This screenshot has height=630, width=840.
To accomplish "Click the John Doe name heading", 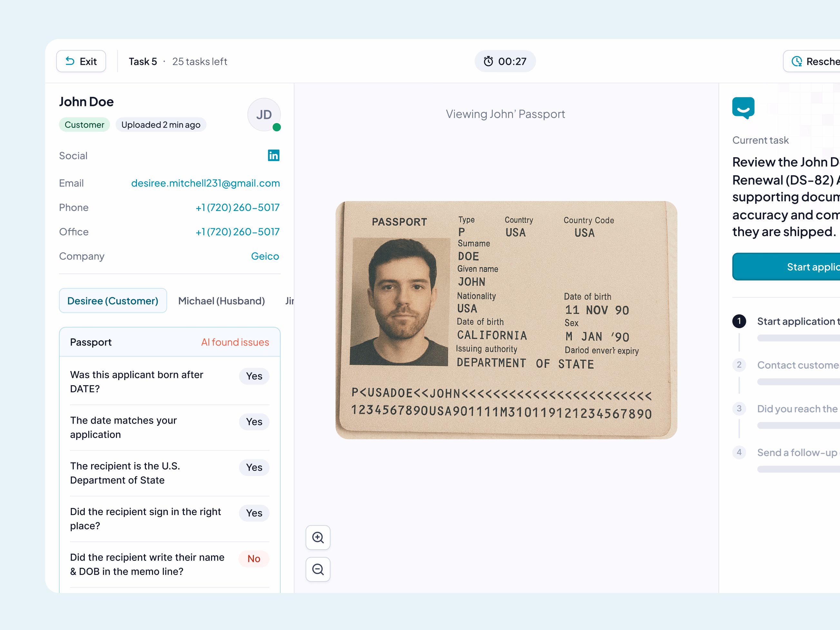I will click(x=86, y=102).
